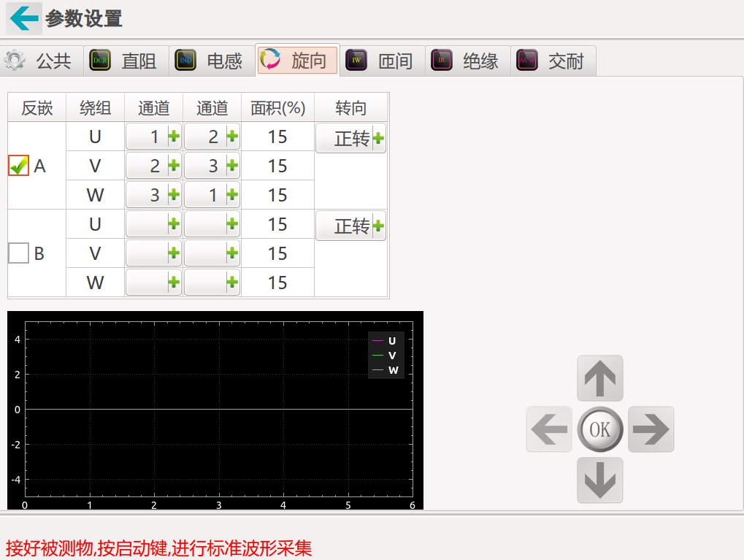Image resolution: width=744 pixels, height=560 pixels.
Task: Click the 转向 column header
Action: click(350, 108)
